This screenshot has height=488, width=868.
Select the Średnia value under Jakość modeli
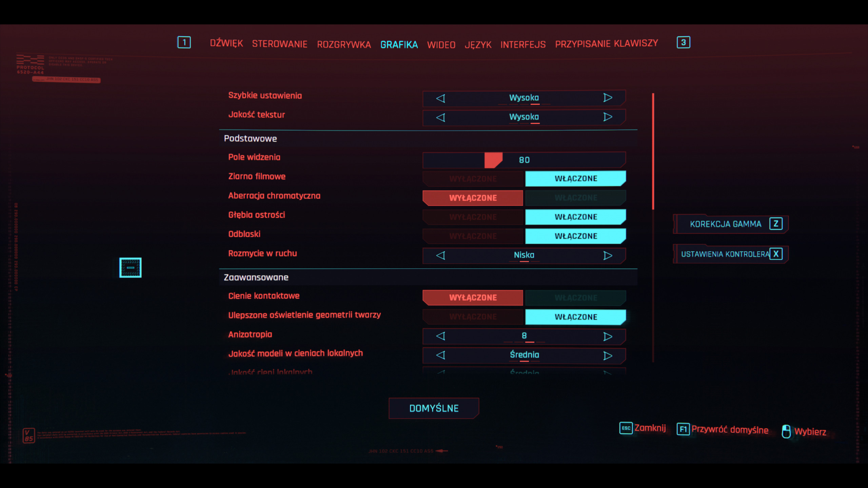pyautogui.click(x=524, y=355)
